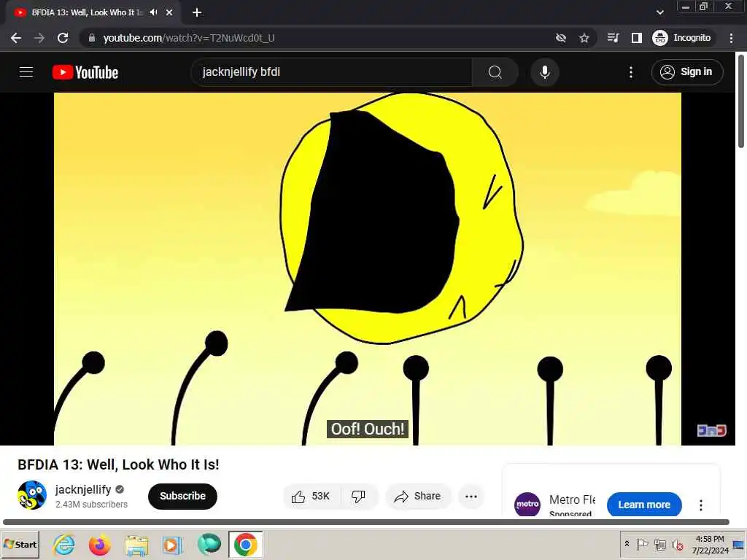
Task: Open File Explorer from taskbar
Action: tap(136, 545)
